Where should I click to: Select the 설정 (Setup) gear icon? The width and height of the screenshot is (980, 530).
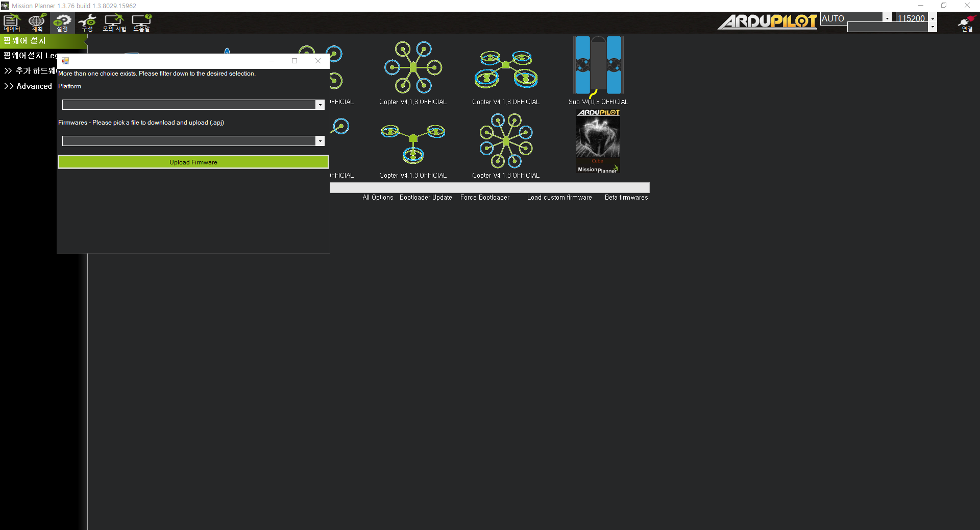point(62,22)
